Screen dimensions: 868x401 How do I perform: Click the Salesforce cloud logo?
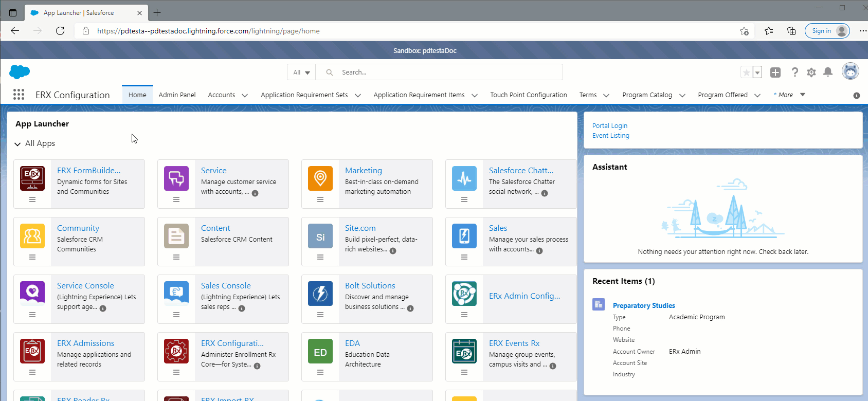click(x=20, y=72)
